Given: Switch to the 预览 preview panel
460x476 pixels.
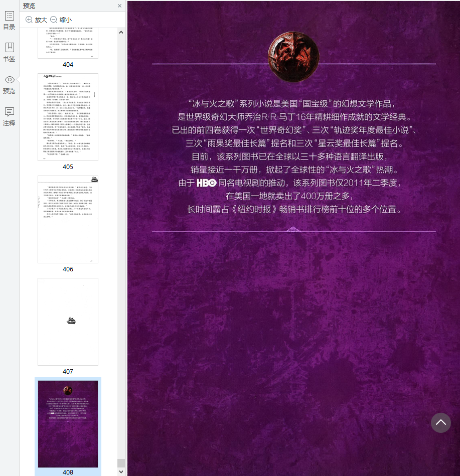Looking at the screenshot, I should 9,85.
